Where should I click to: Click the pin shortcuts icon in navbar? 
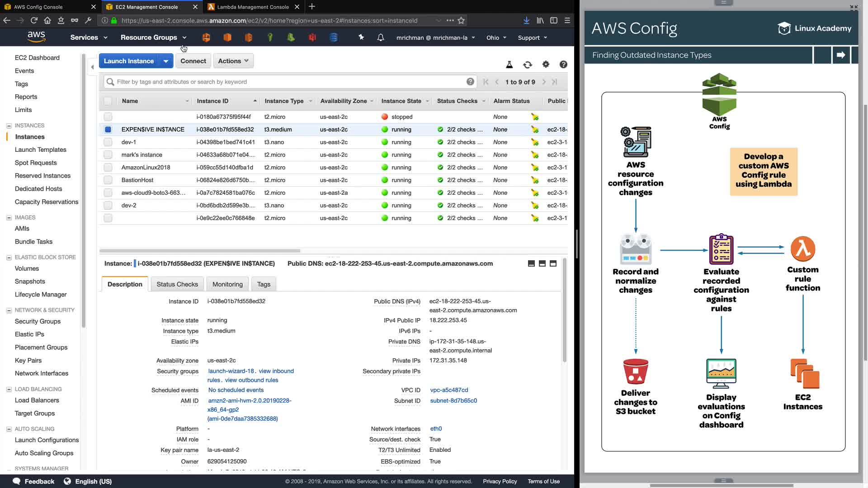361,38
